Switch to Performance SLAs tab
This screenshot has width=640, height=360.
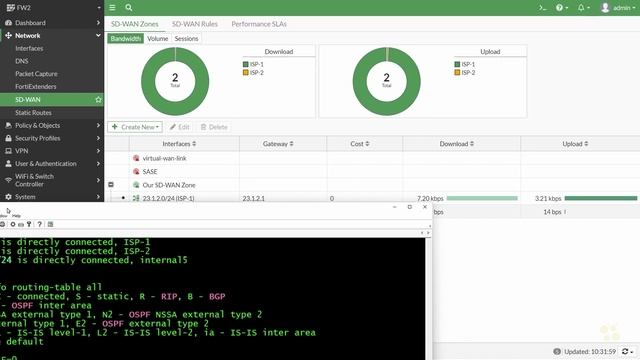click(259, 24)
